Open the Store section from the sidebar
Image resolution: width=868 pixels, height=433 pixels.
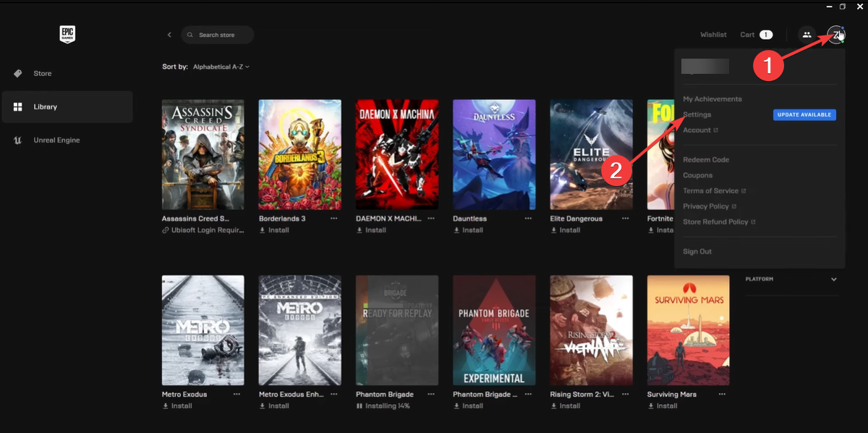coord(43,73)
